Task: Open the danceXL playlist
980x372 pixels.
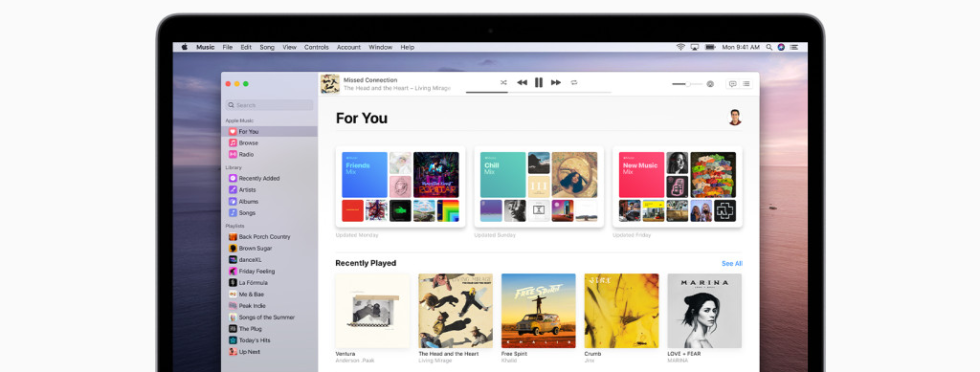Action: click(x=270, y=259)
